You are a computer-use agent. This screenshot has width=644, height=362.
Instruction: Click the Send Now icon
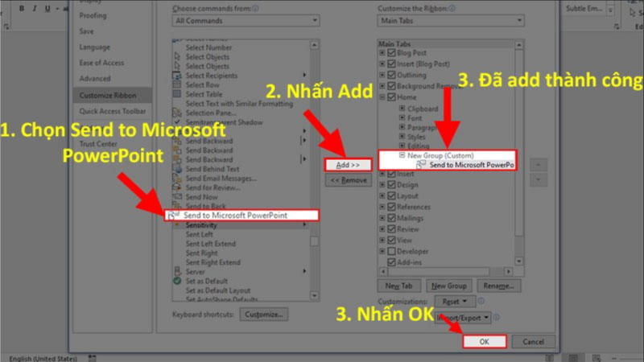(x=177, y=197)
